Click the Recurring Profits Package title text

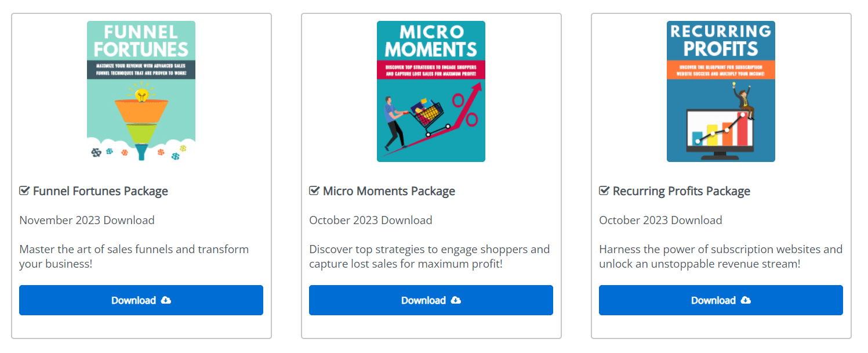coord(681,191)
